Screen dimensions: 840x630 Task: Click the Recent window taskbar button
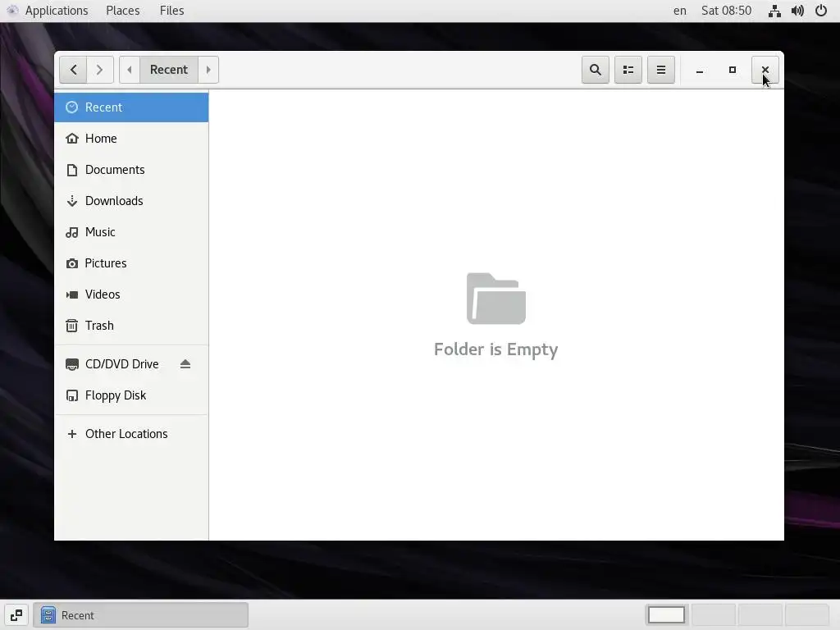(x=140, y=615)
